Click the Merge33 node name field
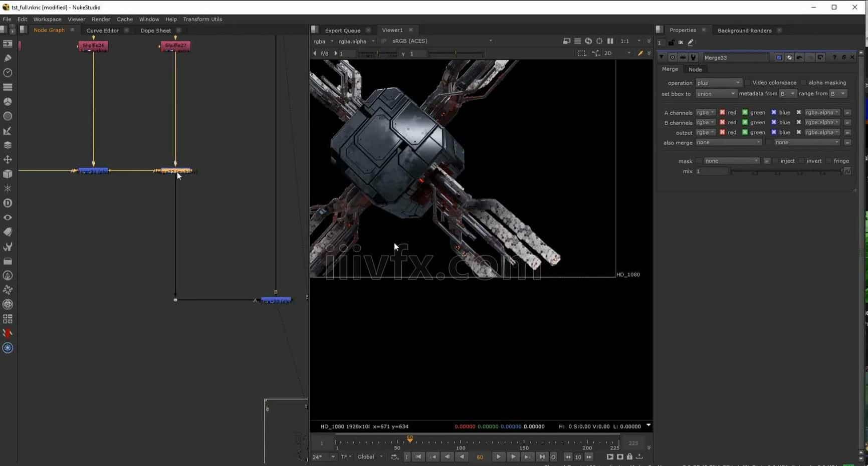This screenshot has height=466, width=868. (x=735, y=58)
